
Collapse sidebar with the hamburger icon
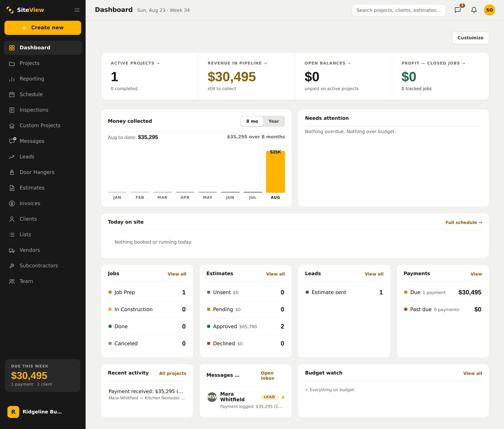click(x=77, y=10)
